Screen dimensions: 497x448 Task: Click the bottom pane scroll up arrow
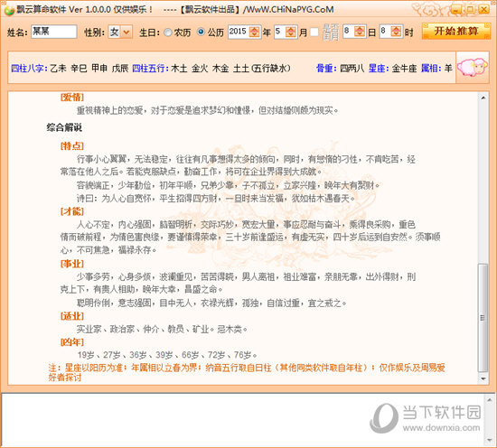coord(490,400)
